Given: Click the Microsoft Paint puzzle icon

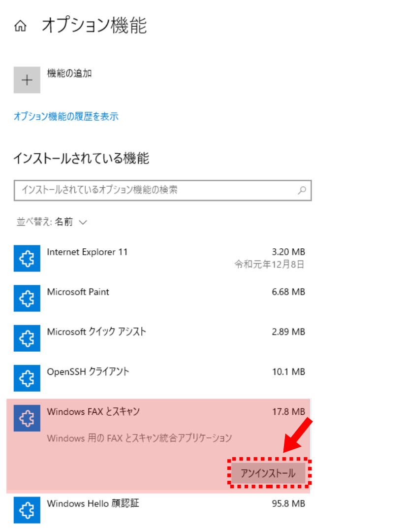Looking at the screenshot, I should tap(27, 298).
